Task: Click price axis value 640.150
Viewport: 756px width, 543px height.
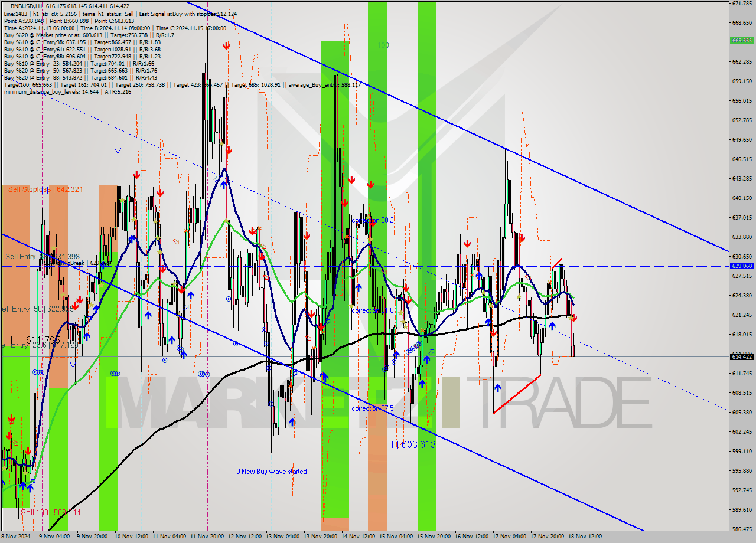Action: point(742,198)
